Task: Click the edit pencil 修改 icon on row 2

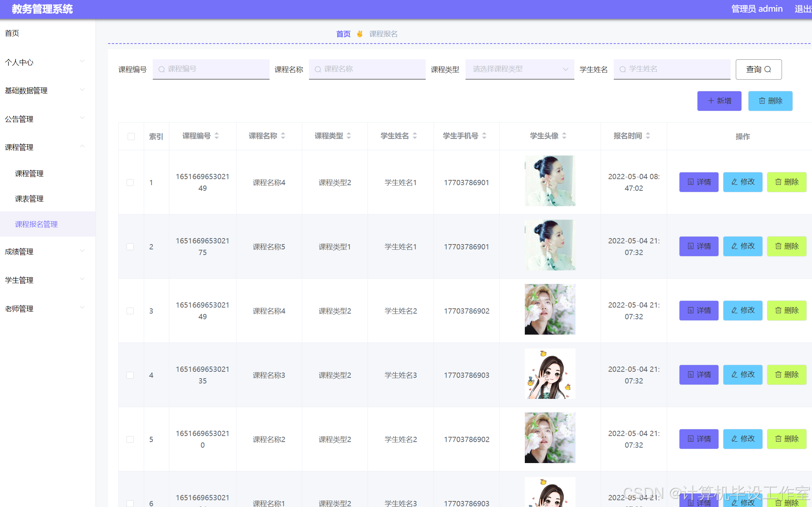Action: click(734, 246)
